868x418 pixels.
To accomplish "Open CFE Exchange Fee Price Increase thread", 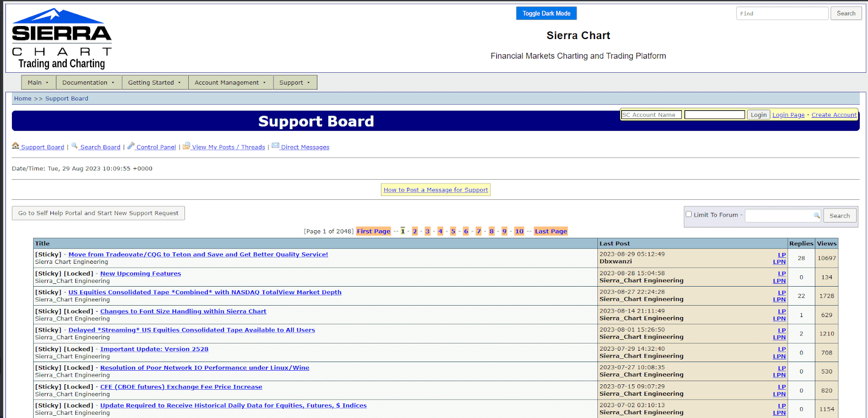I will click(x=181, y=387).
